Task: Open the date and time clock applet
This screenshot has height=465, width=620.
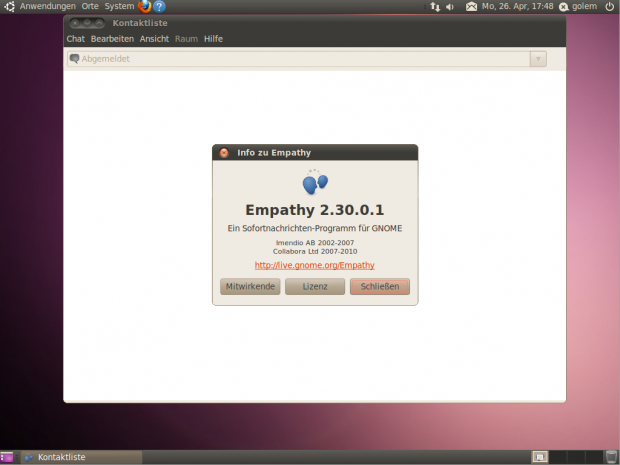Action: (x=518, y=6)
